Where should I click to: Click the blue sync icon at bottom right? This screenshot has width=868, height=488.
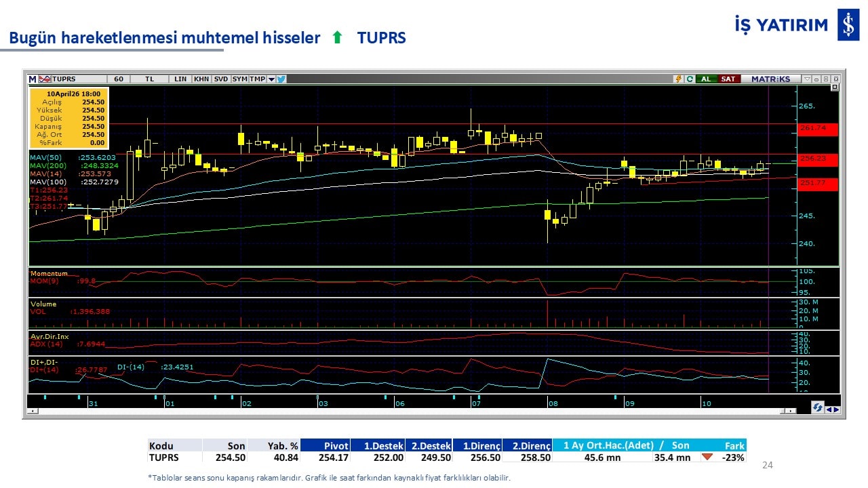coord(818,408)
